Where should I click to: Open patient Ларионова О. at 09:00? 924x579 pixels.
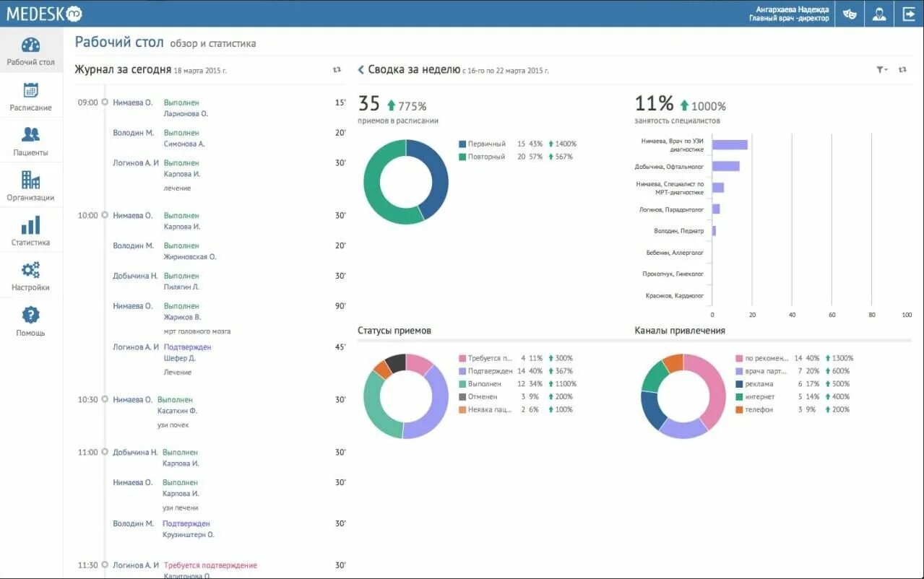point(186,114)
